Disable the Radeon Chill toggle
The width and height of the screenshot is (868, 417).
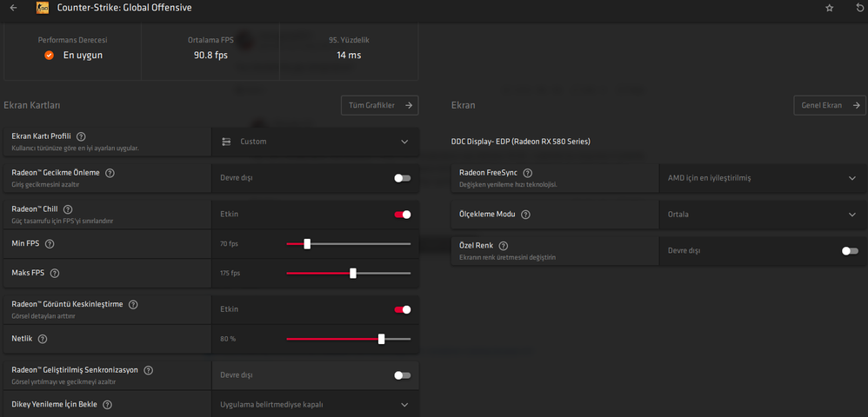[403, 214]
